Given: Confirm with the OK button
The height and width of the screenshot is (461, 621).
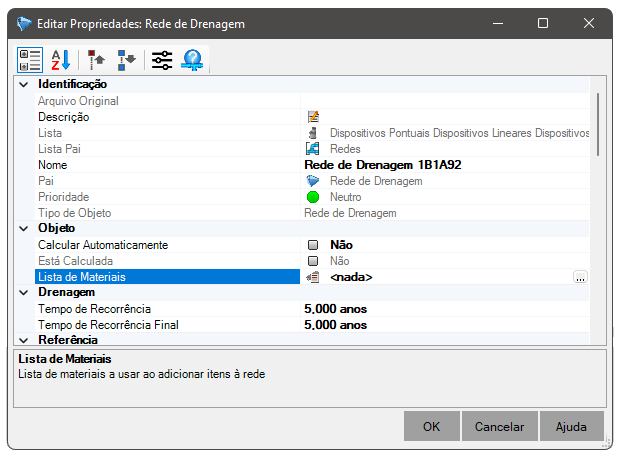Looking at the screenshot, I should click(x=432, y=426).
